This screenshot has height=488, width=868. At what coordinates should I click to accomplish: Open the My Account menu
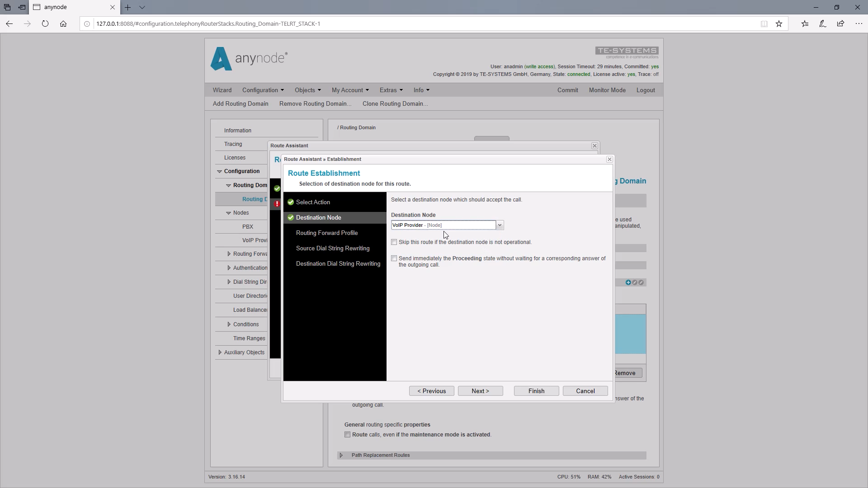pos(350,90)
